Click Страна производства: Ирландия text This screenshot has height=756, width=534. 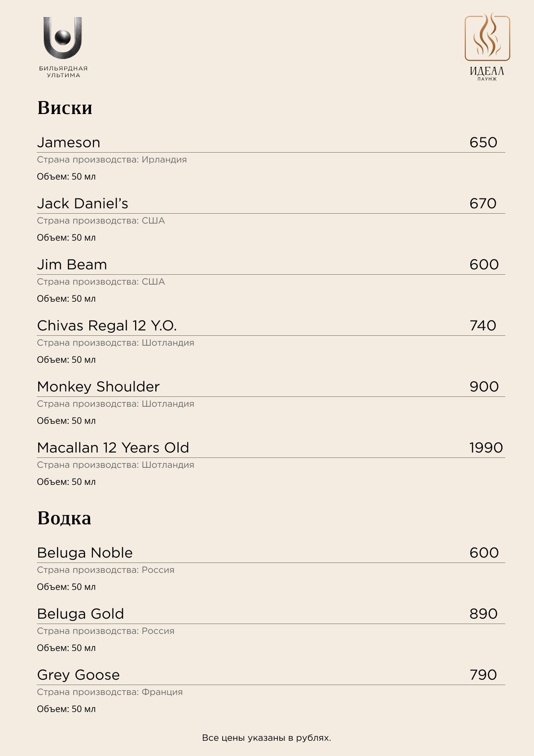112,160
